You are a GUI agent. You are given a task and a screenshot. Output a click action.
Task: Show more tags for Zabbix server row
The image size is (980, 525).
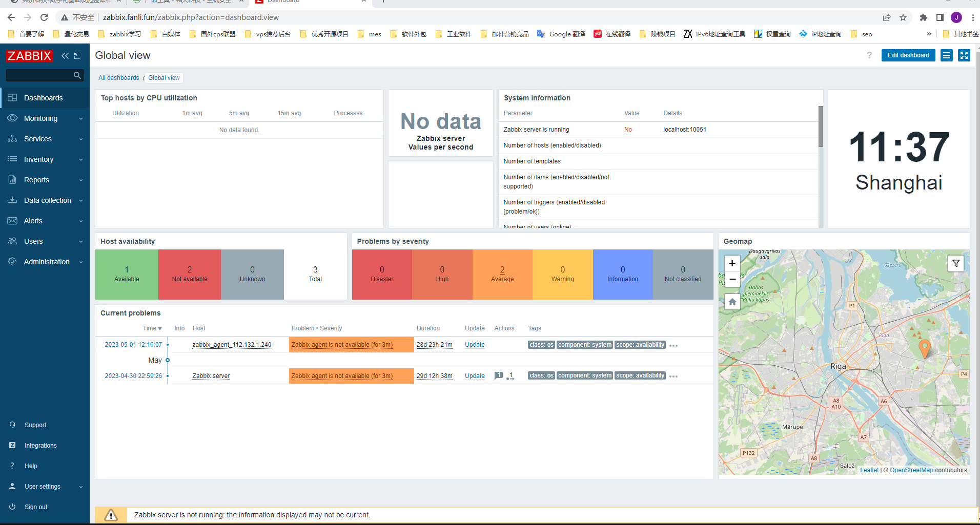pos(673,376)
